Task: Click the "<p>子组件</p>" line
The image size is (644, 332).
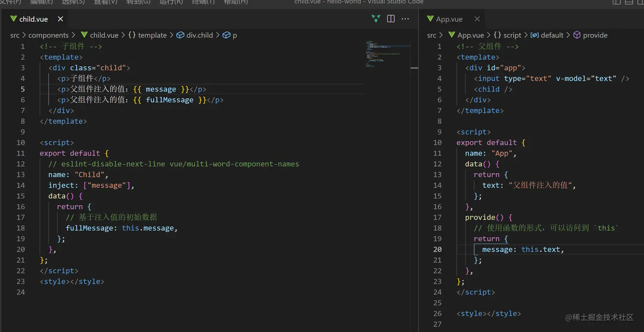Action: (84, 78)
